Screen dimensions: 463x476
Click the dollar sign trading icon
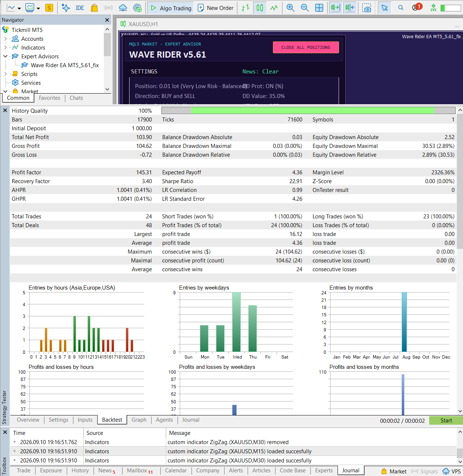(49, 8)
